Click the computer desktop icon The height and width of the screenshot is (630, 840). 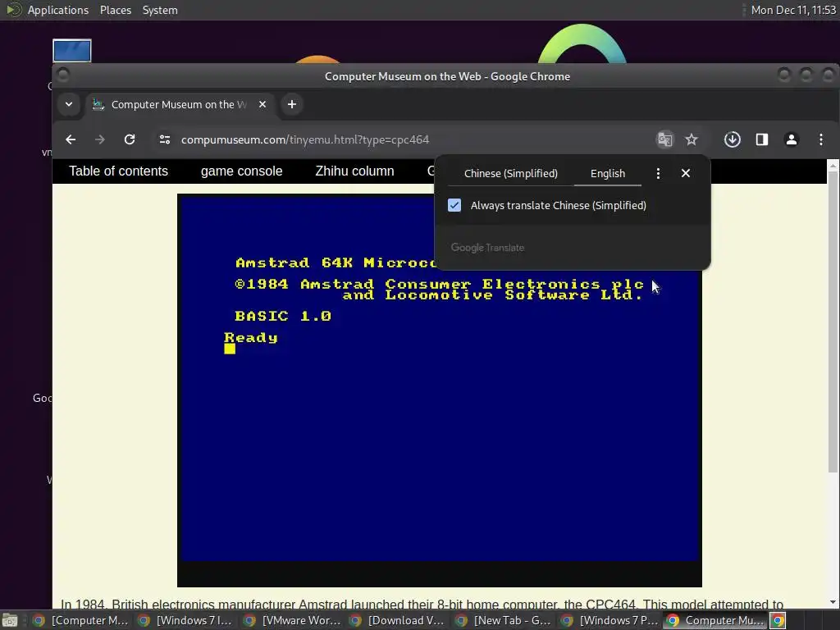click(x=72, y=50)
